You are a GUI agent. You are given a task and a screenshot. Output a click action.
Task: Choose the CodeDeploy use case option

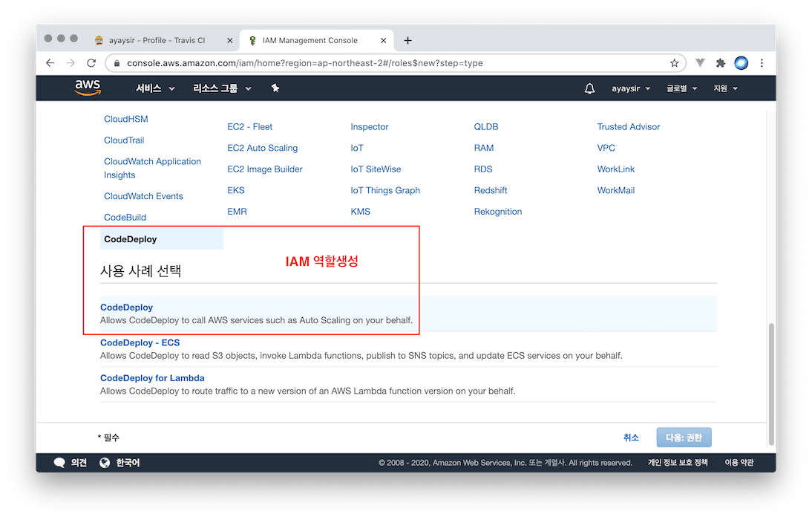coord(127,307)
